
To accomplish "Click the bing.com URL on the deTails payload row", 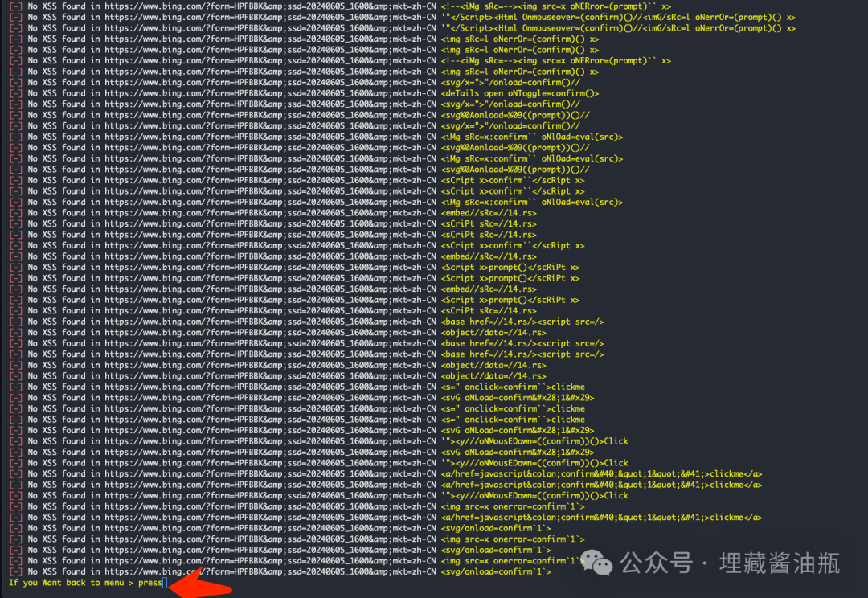I will (270, 93).
